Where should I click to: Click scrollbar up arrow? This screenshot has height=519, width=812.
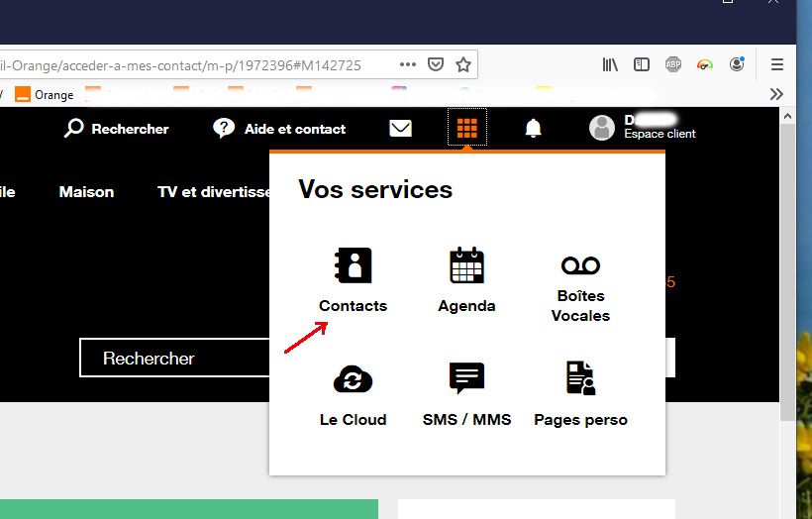point(787,117)
